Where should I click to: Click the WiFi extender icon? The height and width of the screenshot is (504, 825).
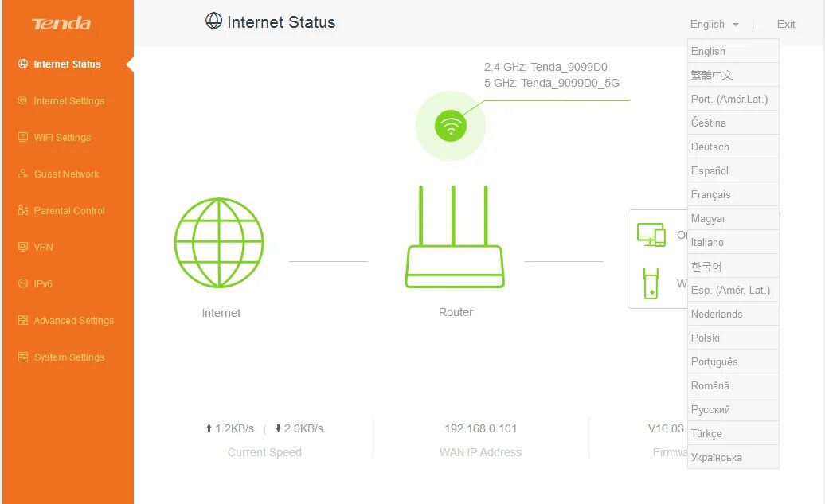pyautogui.click(x=651, y=283)
